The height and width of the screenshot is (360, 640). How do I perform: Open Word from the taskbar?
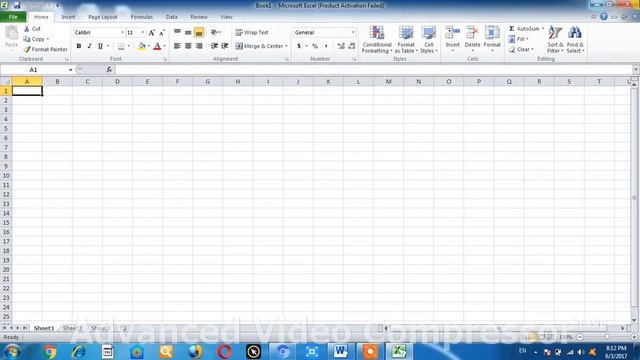(341, 351)
